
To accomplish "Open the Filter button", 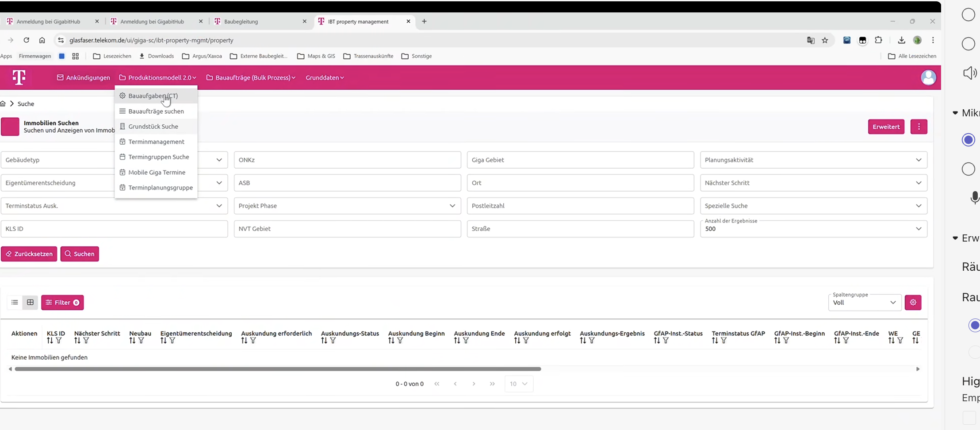I will 62,303.
